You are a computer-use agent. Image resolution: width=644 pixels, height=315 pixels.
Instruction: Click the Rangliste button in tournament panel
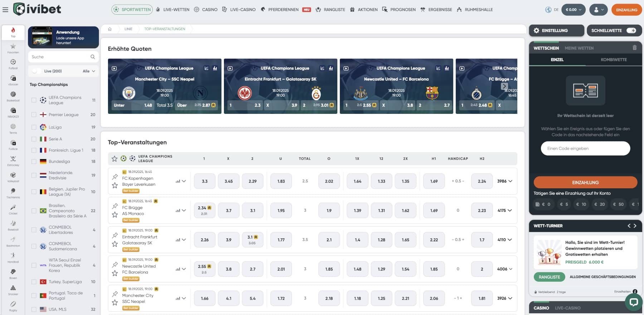pyautogui.click(x=549, y=277)
